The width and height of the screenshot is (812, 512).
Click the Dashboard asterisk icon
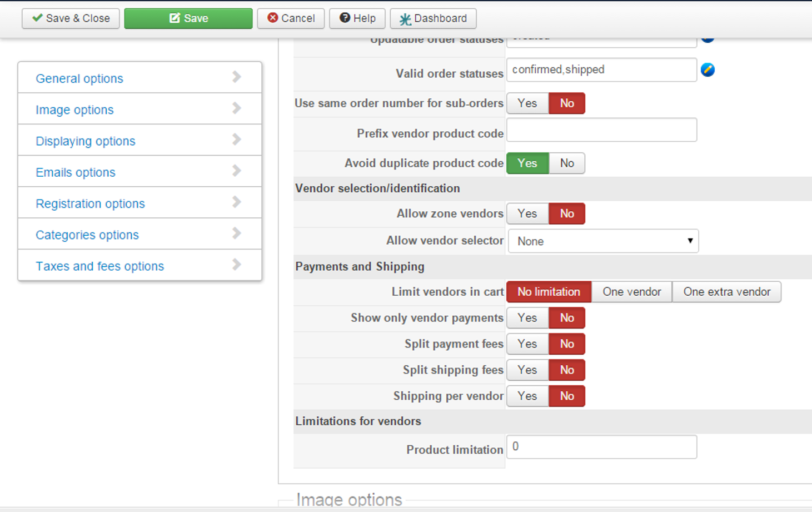click(405, 19)
